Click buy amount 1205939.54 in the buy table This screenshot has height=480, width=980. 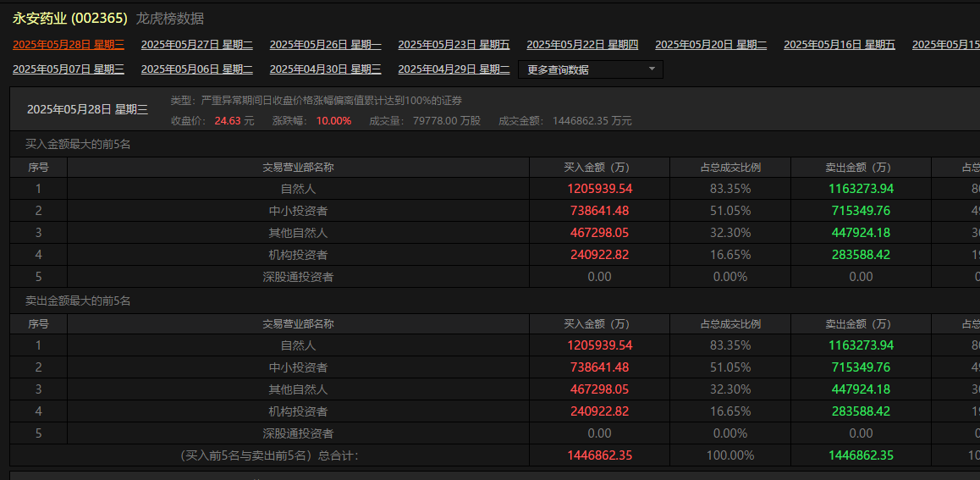(x=599, y=189)
